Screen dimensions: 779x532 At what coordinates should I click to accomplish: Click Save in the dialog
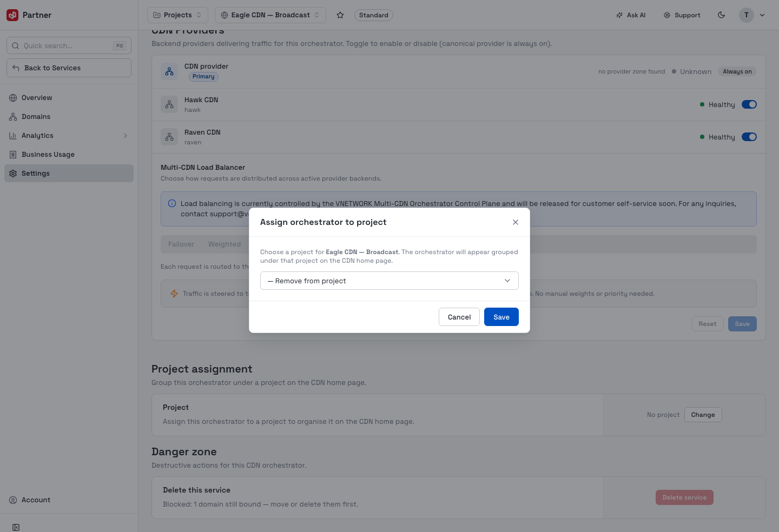click(501, 317)
